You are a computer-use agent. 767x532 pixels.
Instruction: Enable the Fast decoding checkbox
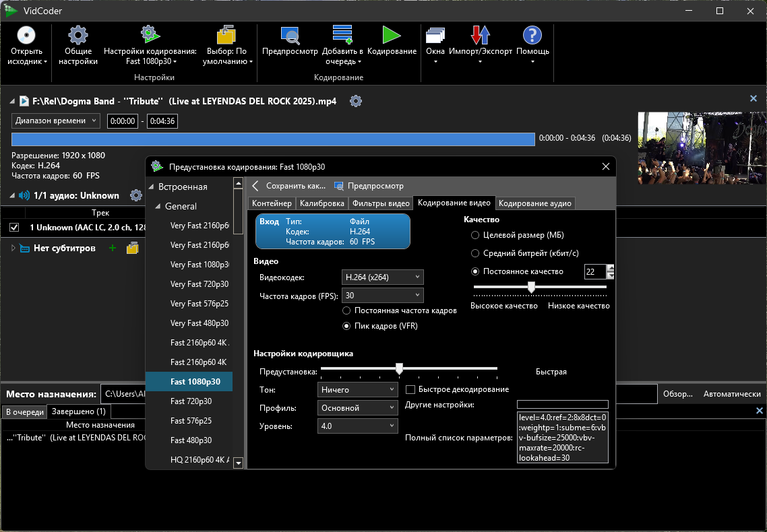(410, 389)
